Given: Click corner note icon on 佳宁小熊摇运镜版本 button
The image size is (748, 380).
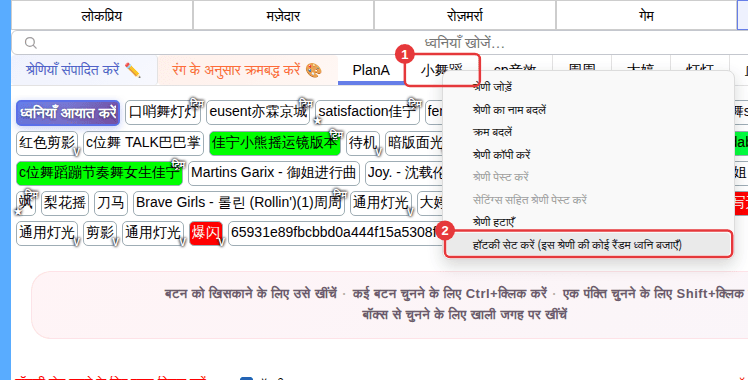Looking at the screenshot, I should tap(336, 134).
